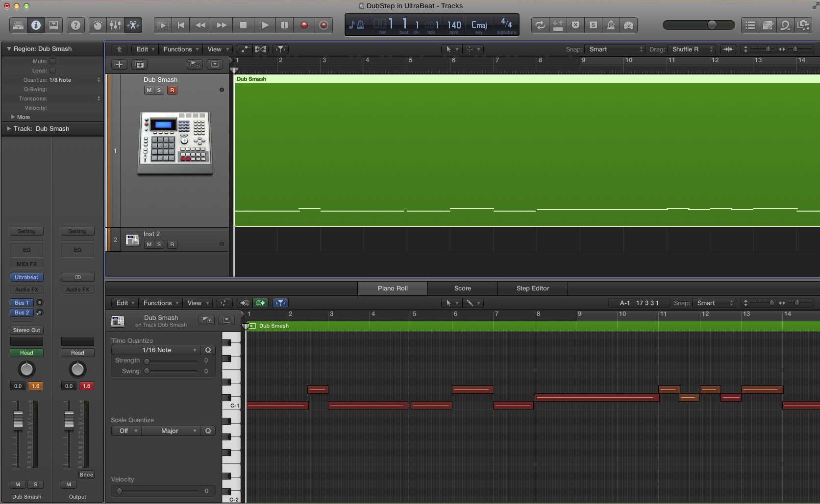Open Piano Roll Snap Smart dropdown
Viewport: 820px width, 504px height.
point(715,303)
